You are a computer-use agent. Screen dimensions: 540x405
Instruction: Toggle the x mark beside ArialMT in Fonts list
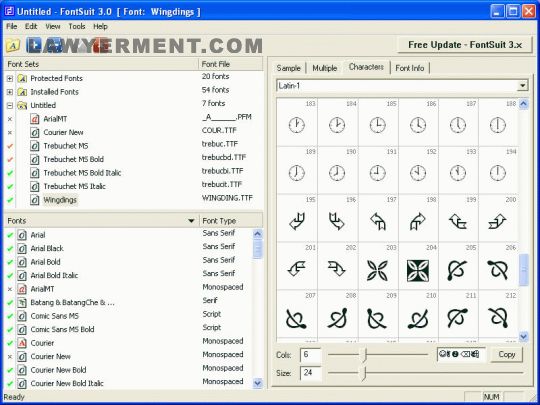click(10, 289)
